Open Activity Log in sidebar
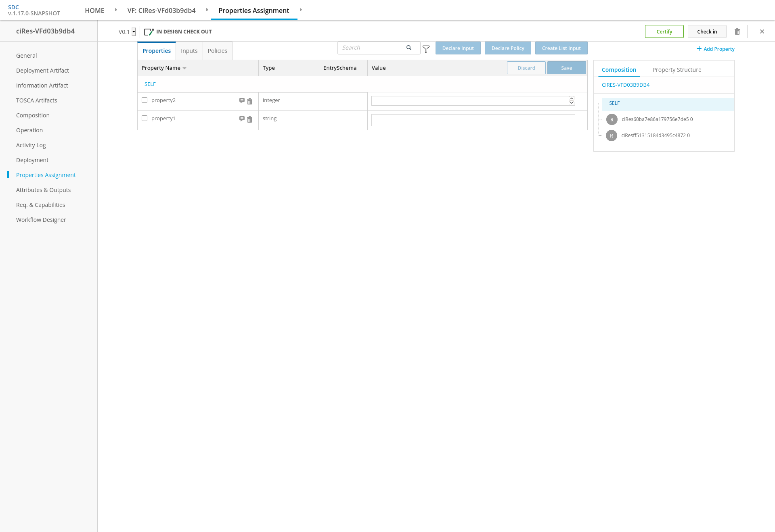The image size is (775, 532). (31, 145)
